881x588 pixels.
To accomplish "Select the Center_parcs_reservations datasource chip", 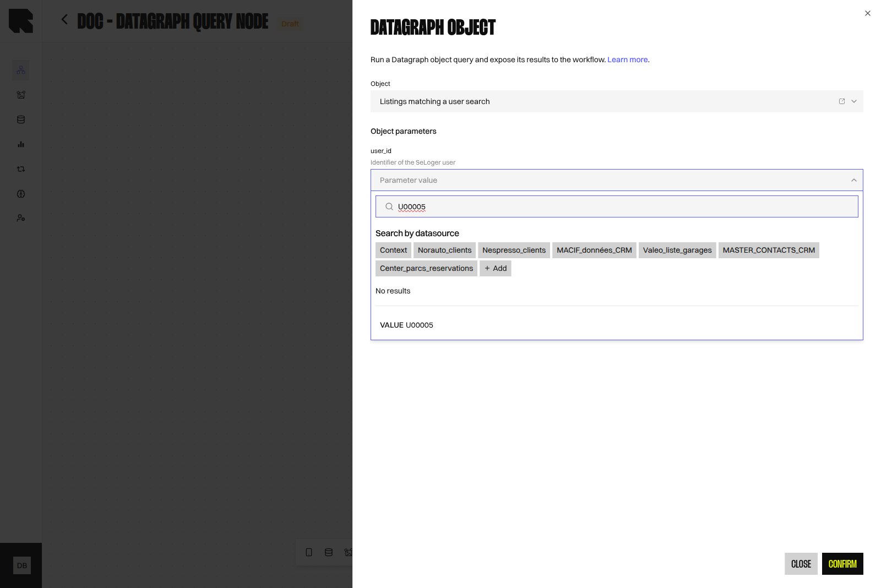I will [426, 268].
